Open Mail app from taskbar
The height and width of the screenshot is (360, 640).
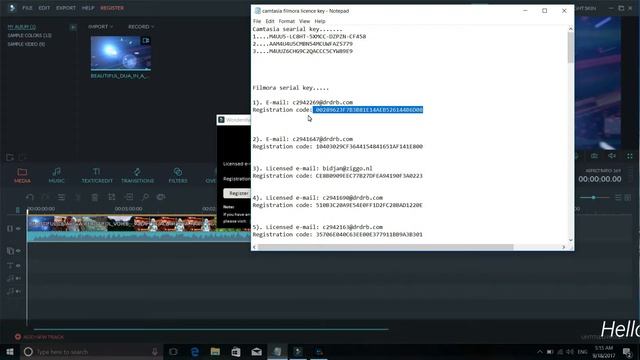point(256,351)
